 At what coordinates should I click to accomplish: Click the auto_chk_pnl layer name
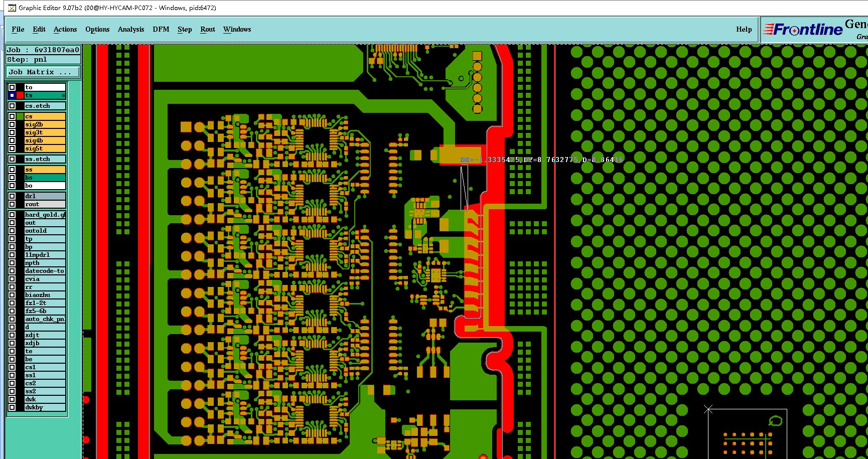pos(45,319)
